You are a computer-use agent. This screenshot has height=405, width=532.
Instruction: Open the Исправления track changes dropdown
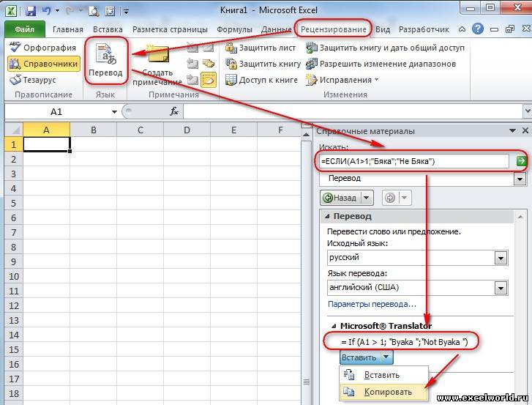342,80
